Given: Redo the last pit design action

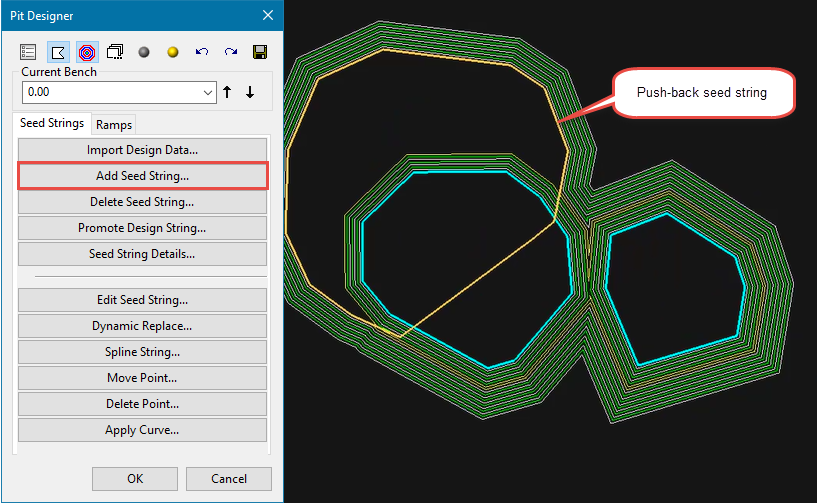Looking at the screenshot, I should point(230,51).
